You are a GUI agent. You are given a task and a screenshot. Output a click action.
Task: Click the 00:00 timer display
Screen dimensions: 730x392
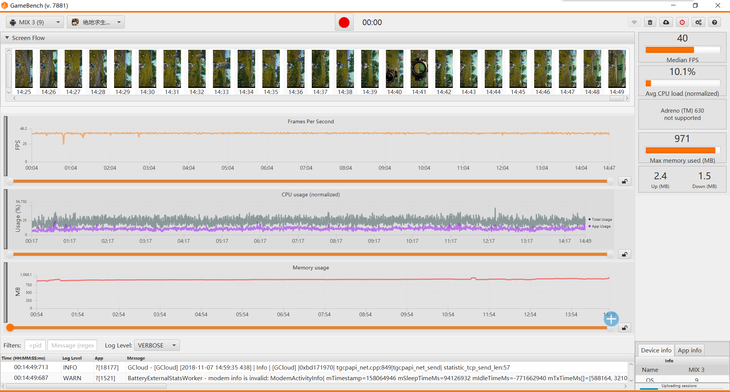[372, 22]
